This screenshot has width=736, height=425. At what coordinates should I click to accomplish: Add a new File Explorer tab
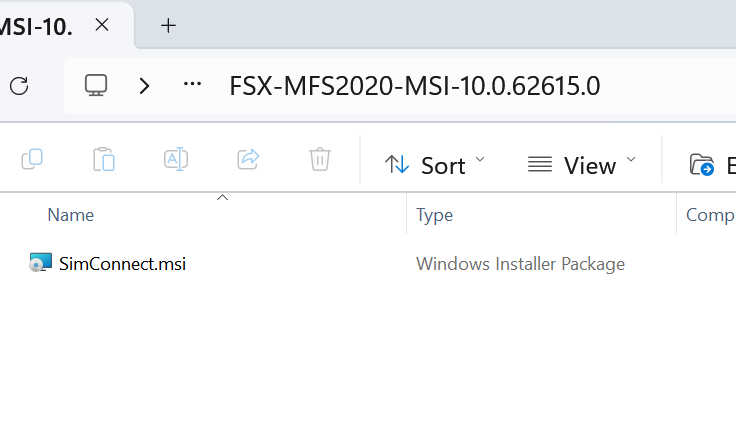[168, 26]
